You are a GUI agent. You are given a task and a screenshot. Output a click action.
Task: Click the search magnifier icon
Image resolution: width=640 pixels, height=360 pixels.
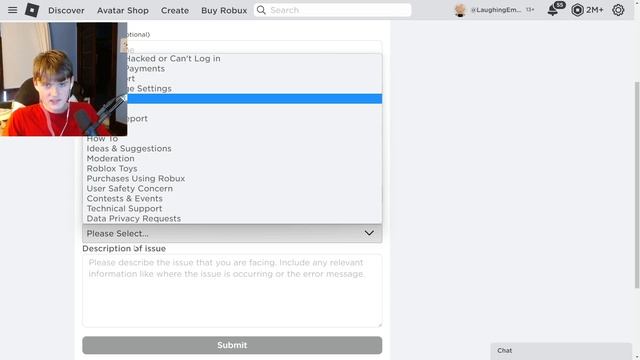click(x=261, y=10)
